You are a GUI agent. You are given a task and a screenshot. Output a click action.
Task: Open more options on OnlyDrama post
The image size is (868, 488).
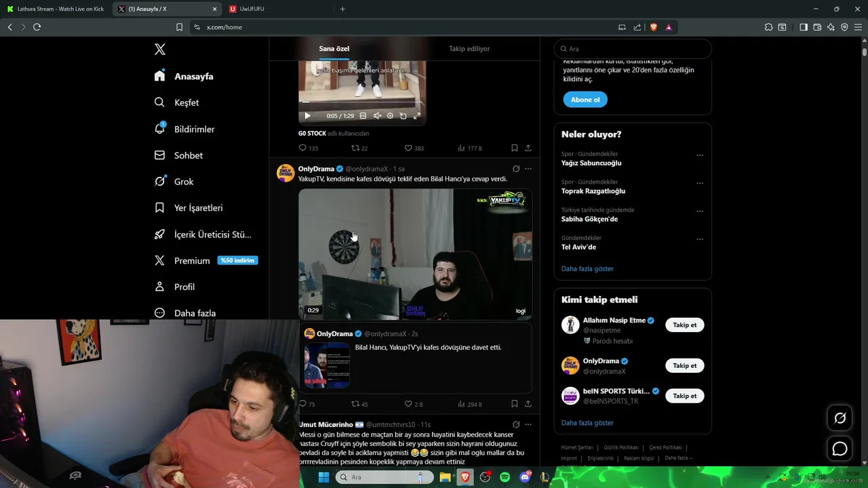[528, 169]
